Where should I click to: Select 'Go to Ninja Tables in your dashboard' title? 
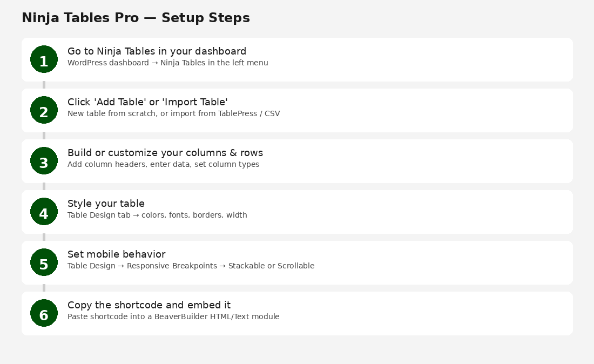click(157, 51)
